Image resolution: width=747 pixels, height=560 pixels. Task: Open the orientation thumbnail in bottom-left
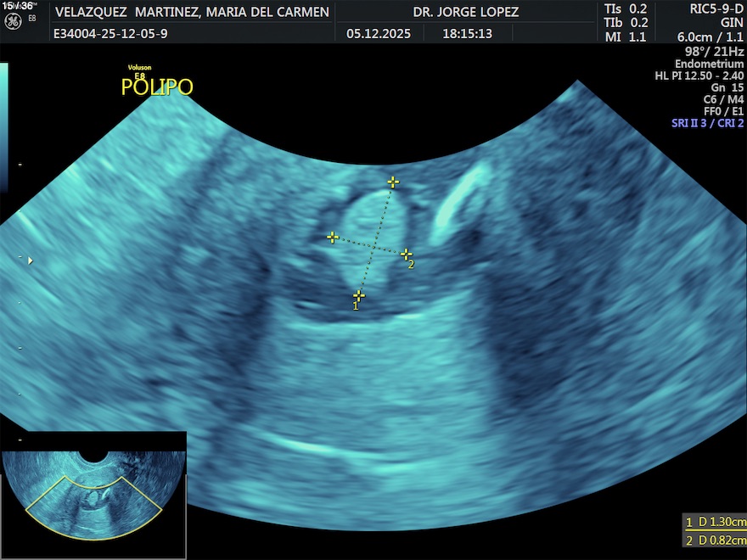coord(93,495)
